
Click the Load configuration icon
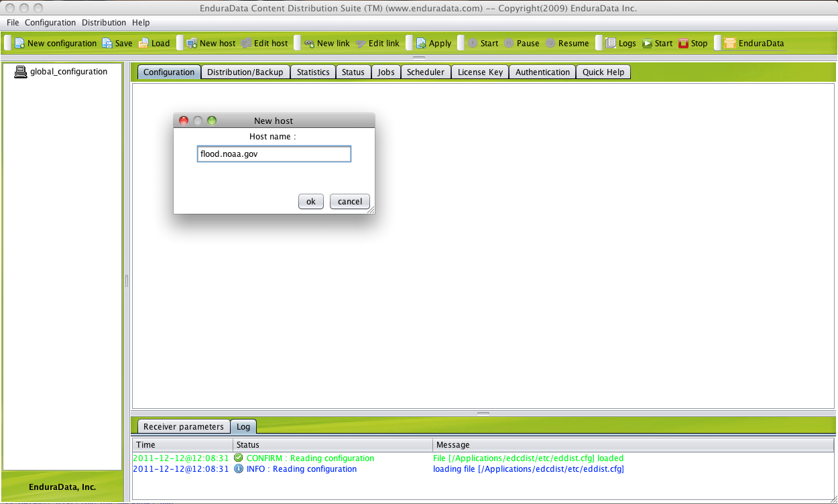tap(143, 43)
